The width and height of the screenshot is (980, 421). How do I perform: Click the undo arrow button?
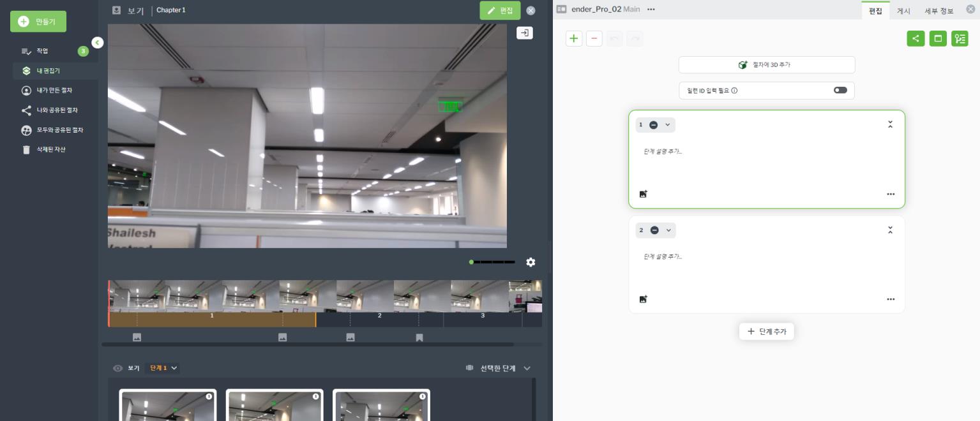point(614,38)
